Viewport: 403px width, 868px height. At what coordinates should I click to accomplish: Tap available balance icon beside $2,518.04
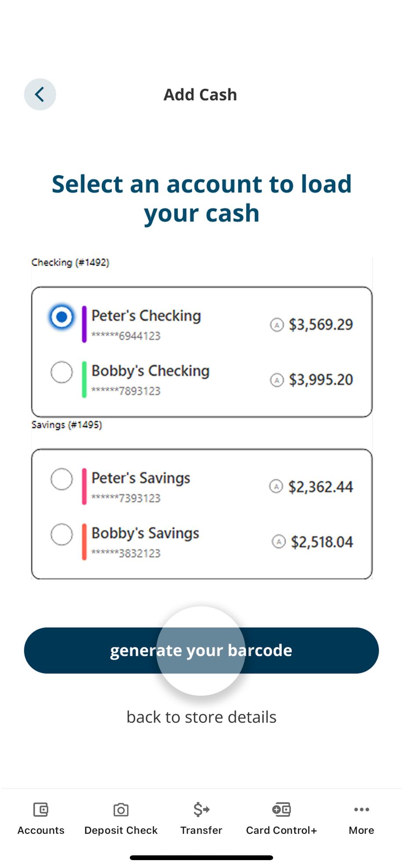[x=279, y=542]
